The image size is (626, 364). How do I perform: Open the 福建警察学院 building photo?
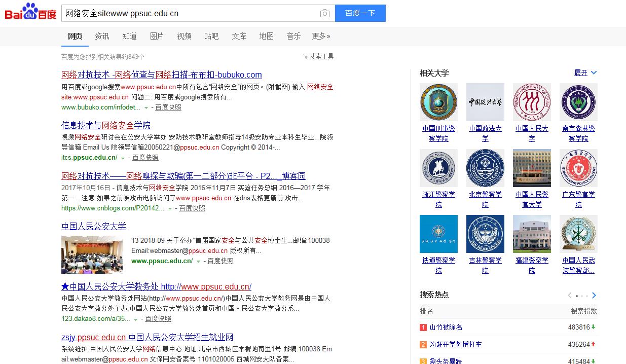click(x=532, y=234)
